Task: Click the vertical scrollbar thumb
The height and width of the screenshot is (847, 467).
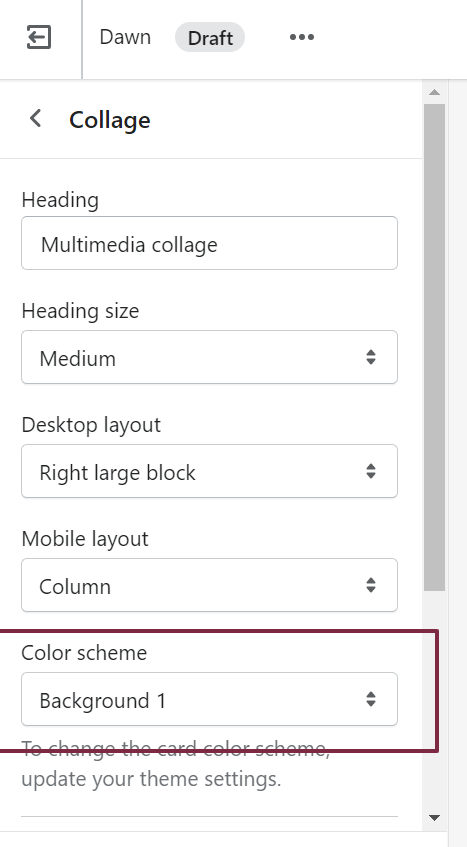Action: click(x=435, y=347)
